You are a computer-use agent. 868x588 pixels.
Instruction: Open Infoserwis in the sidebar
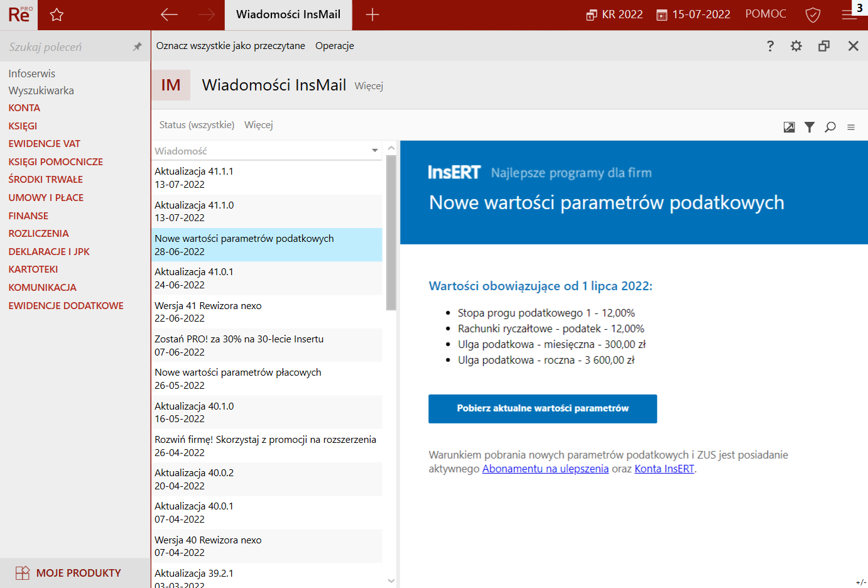32,73
